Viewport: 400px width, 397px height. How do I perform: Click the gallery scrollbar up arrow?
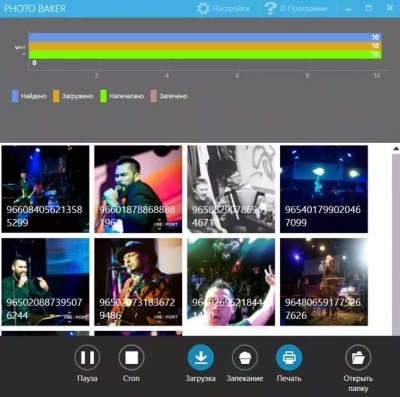(396, 149)
